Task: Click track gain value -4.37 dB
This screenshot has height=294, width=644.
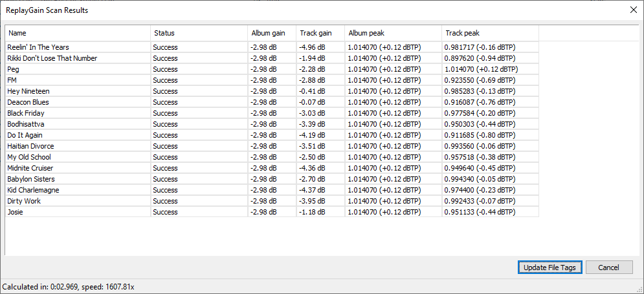Action: click(312, 190)
